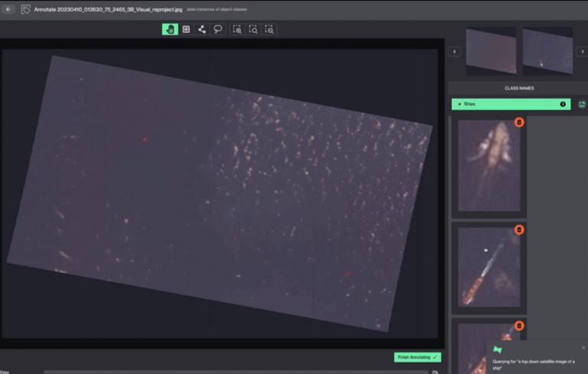Select the Ships class
The width and height of the screenshot is (588, 374).
[x=511, y=104]
